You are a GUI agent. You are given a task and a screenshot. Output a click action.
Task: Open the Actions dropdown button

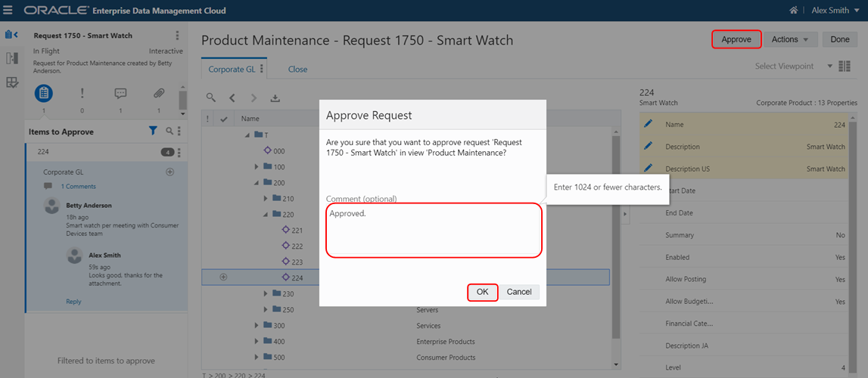pos(790,39)
